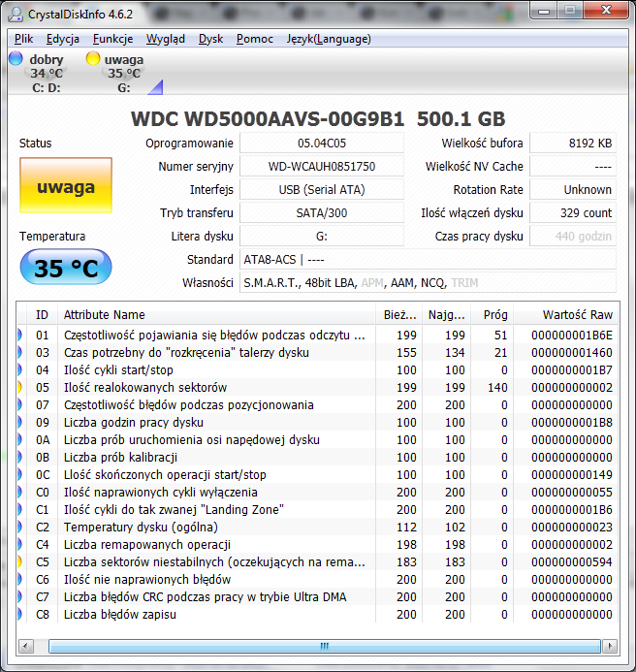636x672 pixels.
Task: Click the status icon of row C2 temperature
Action: pos(19,527)
